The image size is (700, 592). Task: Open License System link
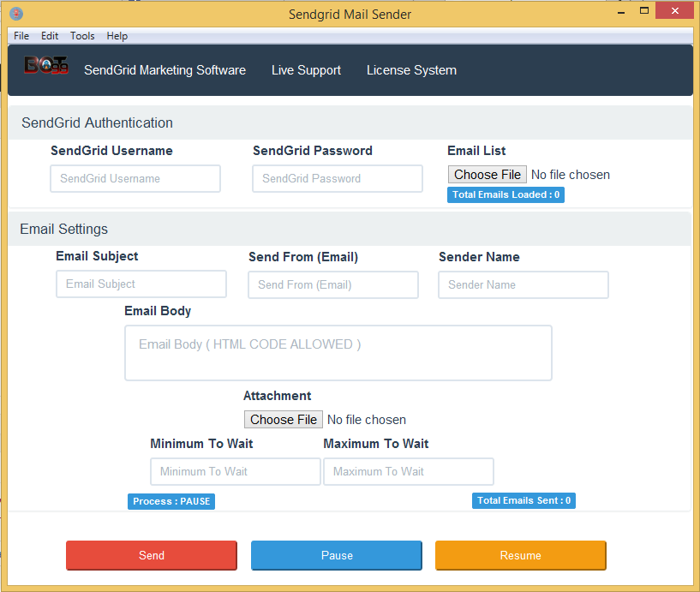411,70
